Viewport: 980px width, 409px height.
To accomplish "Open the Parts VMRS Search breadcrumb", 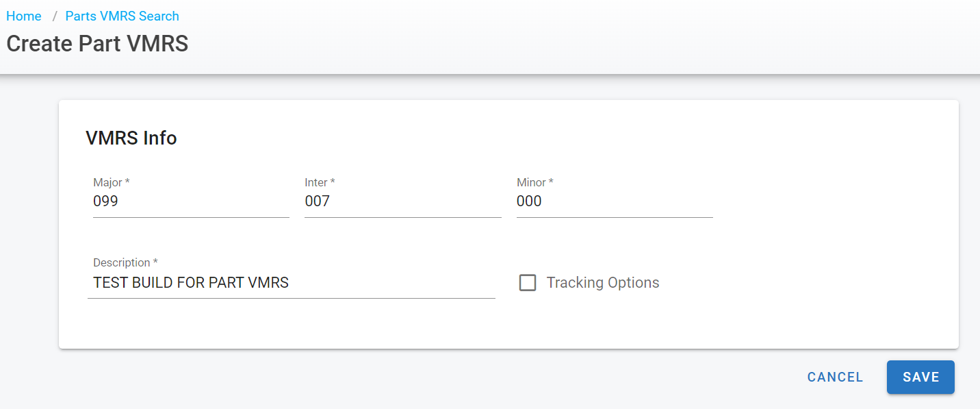I will point(122,16).
